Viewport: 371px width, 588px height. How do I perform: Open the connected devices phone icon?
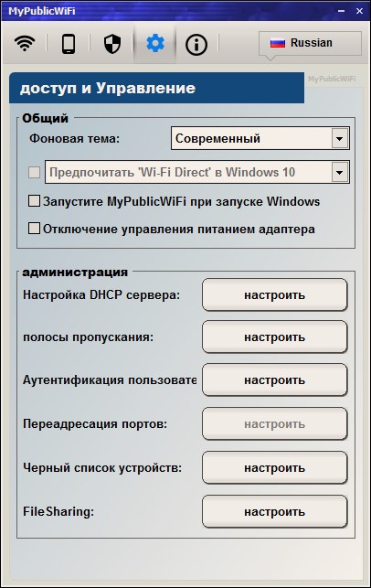pos(69,44)
